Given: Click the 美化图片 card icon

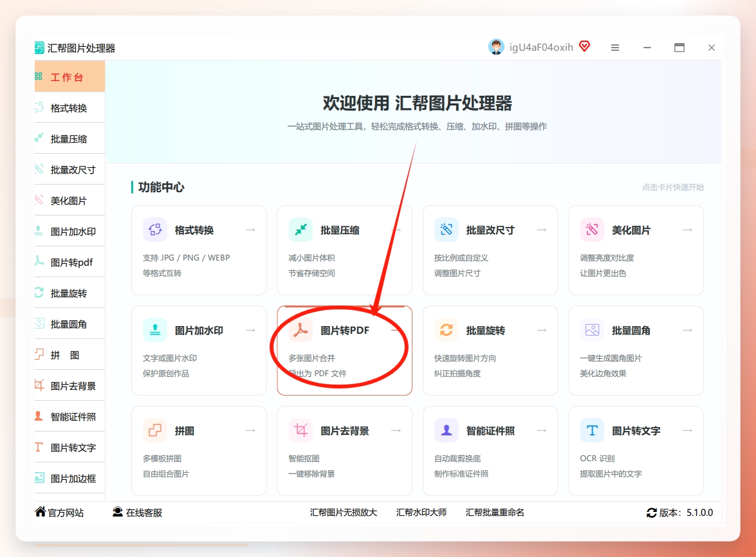Looking at the screenshot, I should [592, 230].
